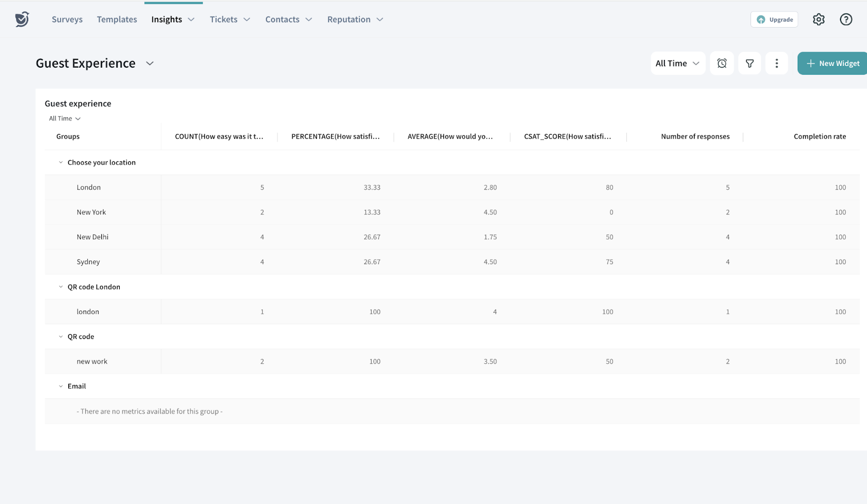Click Sydney's CSAT score 75
This screenshot has width=867, height=504.
[610, 262]
